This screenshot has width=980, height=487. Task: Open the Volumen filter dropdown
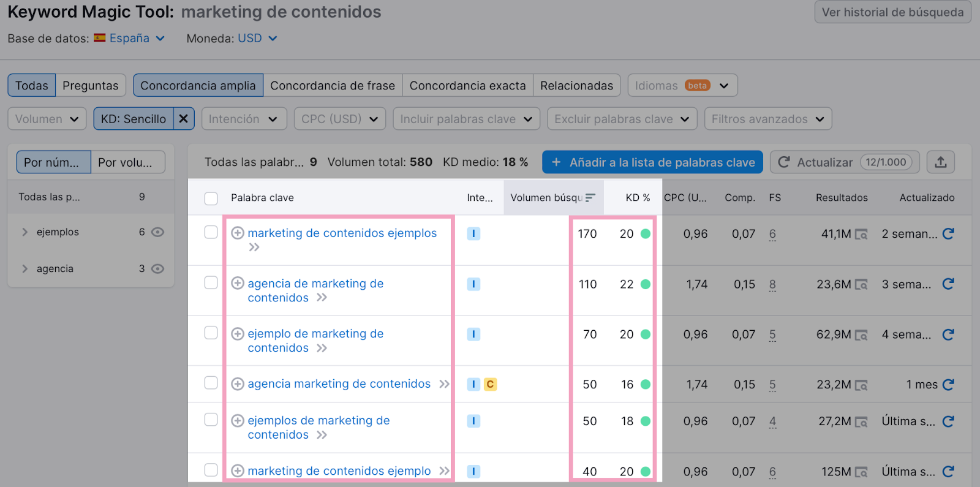click(47, 119)
